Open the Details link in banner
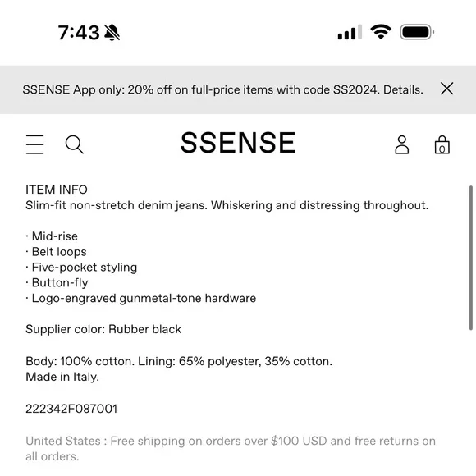 403,89
